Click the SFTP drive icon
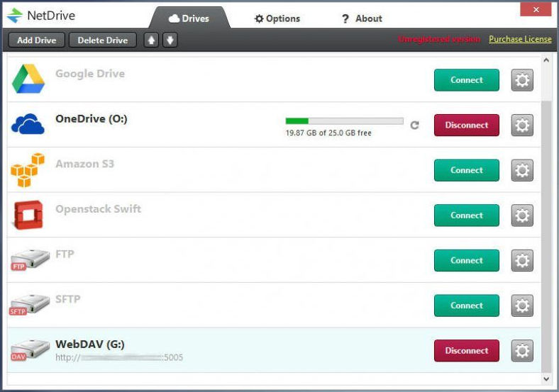Image resolution: width=559 pixels, height=392 pixels. click(x=29, y=305)
